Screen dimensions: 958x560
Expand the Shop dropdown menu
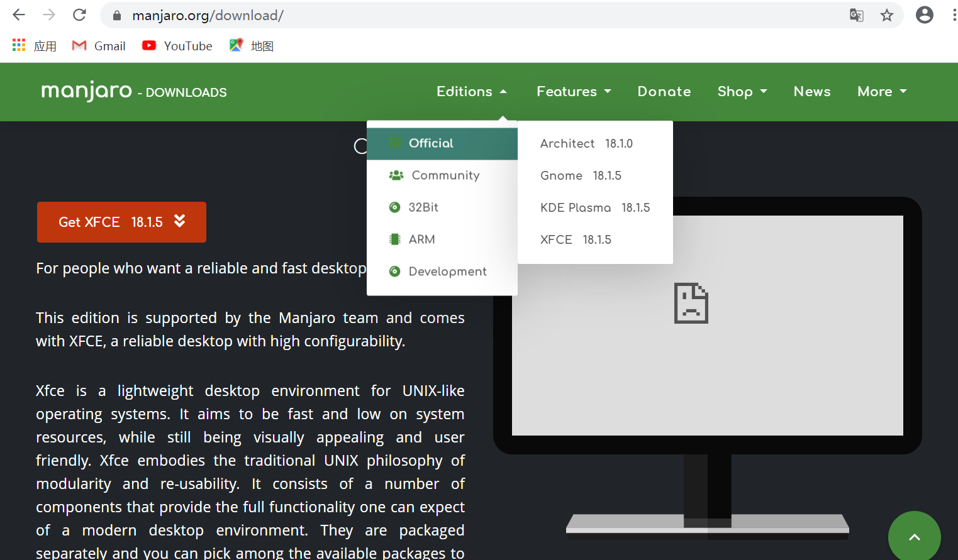pos(742,92)
